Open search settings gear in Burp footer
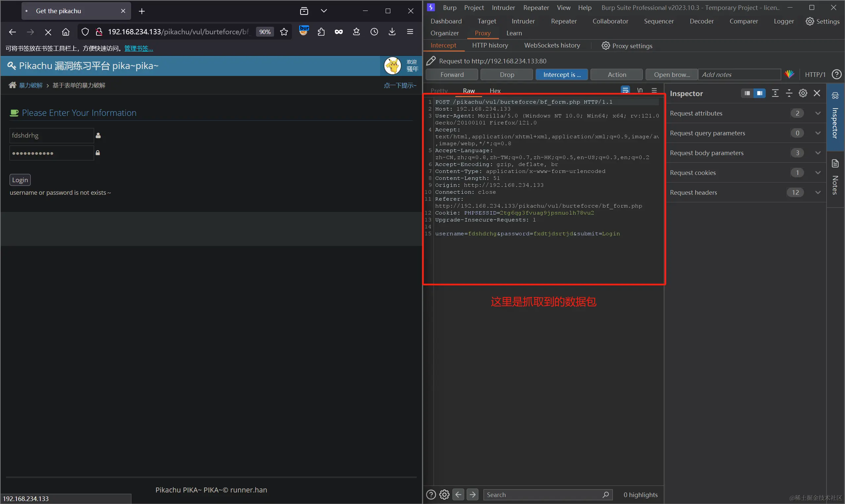 (444, 495)
